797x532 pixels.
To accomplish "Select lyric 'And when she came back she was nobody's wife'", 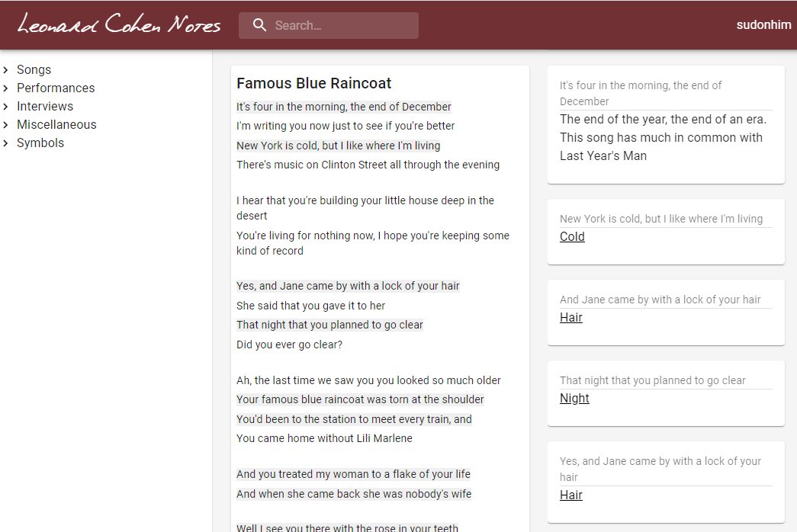I will click(354, 494).
